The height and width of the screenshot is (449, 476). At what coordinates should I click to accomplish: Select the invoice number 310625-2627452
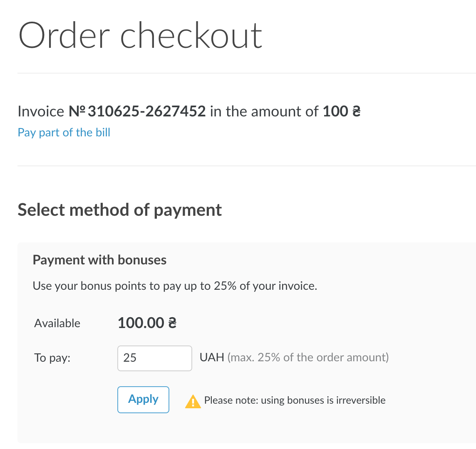pos(146,111)
